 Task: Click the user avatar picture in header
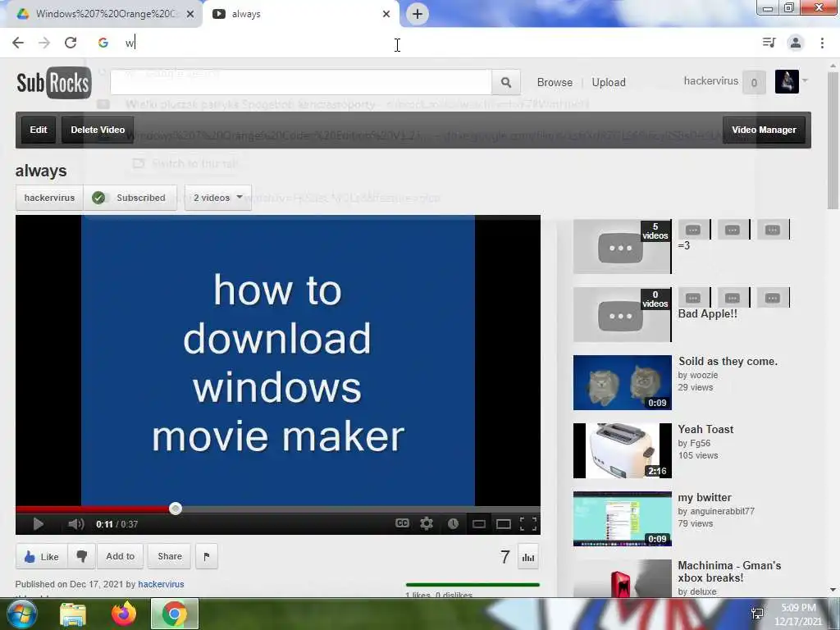(787, 81)
